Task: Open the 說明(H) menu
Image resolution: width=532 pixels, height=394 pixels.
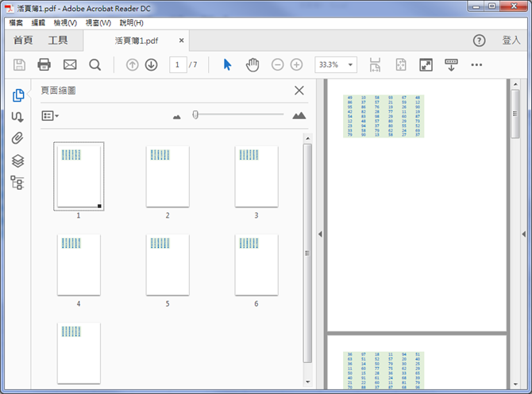Action: 131,23
